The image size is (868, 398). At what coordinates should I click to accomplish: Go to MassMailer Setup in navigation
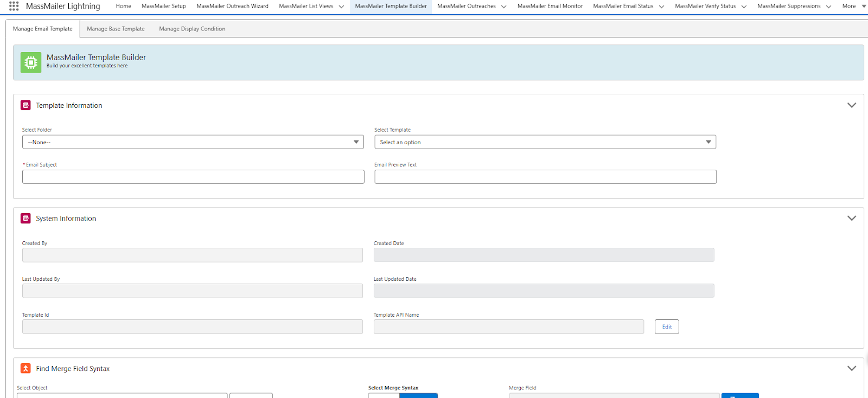pos(163,6)
